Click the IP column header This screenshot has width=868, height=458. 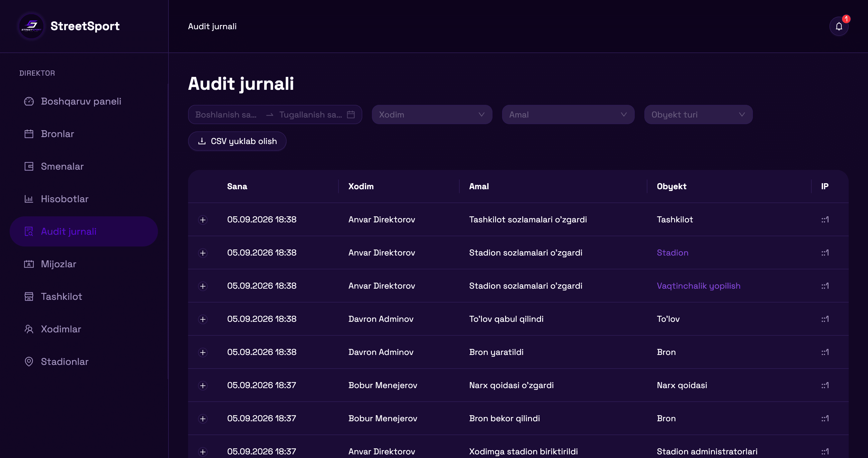tap(825, 186)
